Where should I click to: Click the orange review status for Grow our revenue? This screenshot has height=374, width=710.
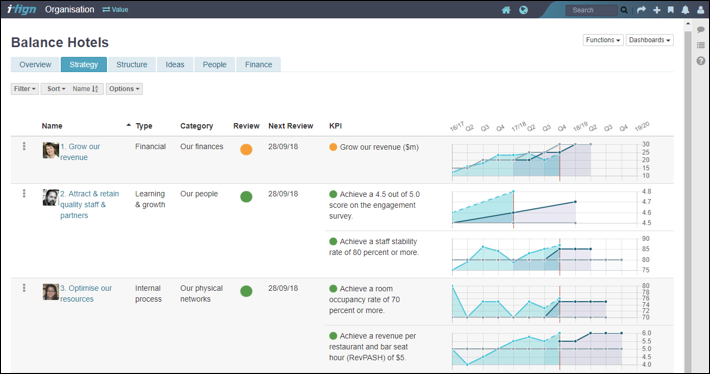click(x=246, y=149)
